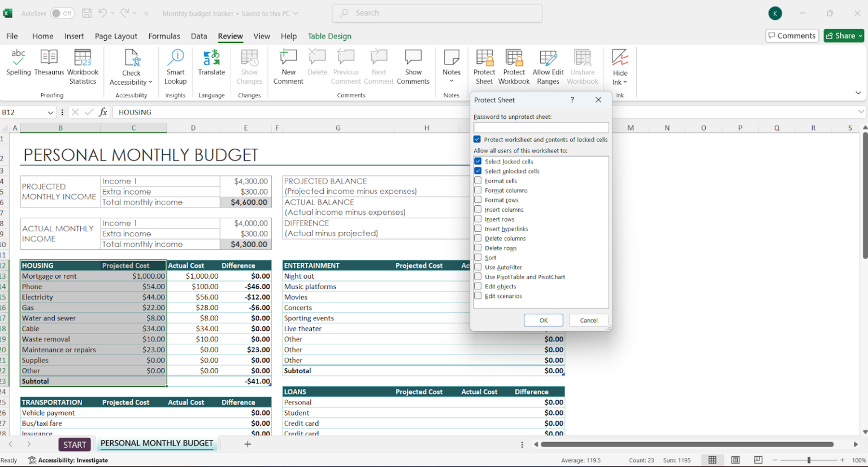Run Spelling check from the ribbon
The image size is (868, 467).
[x=18, y=65]
